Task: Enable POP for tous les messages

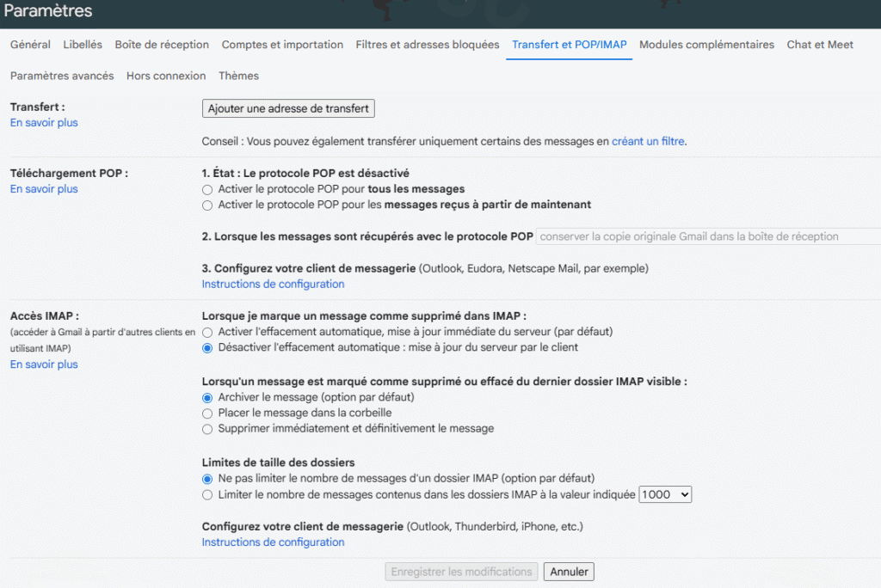Action: click(207, 189)
